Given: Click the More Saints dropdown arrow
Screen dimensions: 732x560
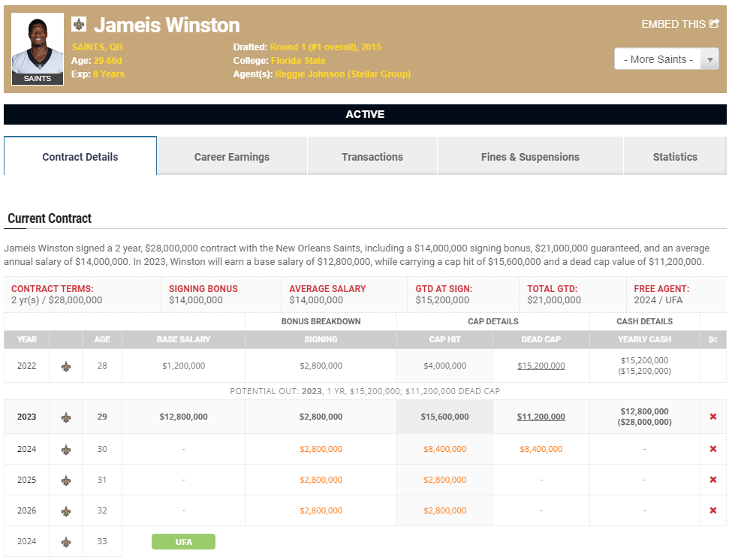Looking at the screenshot, I should (x=709, y=59).
